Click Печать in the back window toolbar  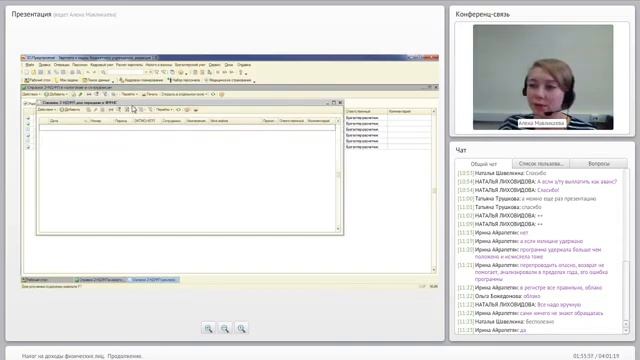pos(149,94)
